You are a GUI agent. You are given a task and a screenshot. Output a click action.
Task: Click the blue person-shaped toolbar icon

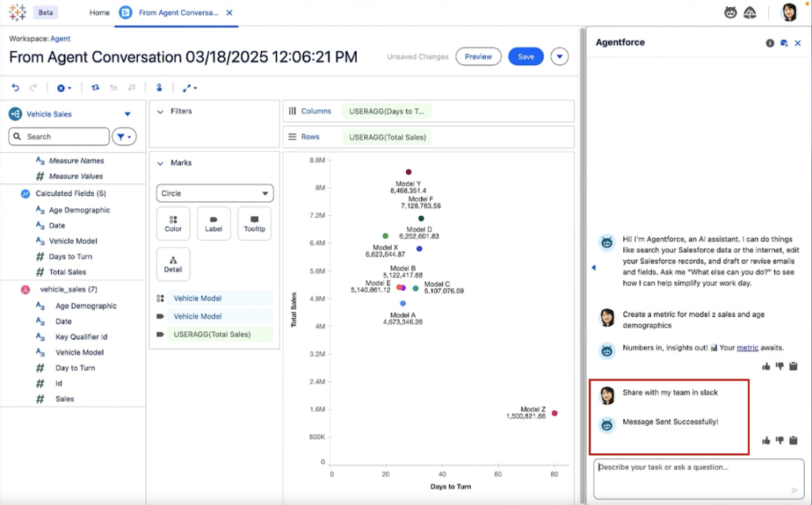coord(159,88)
